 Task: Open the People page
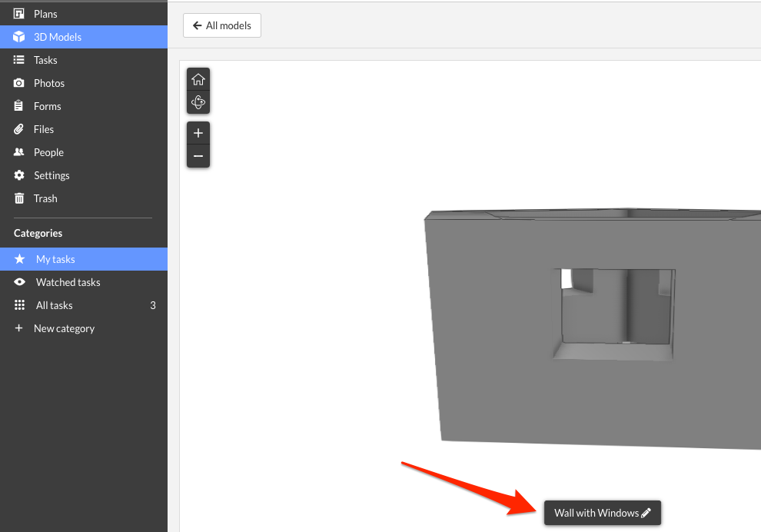coord(48,152)
